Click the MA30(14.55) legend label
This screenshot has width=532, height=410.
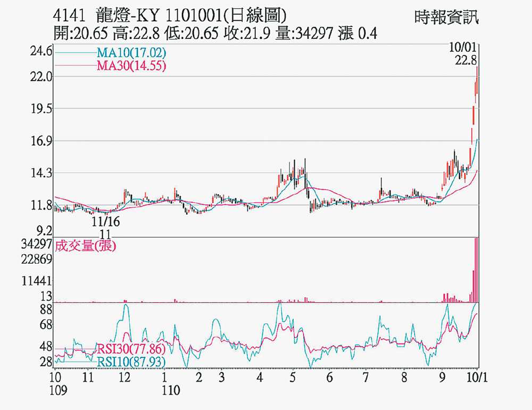click(131, 66)
